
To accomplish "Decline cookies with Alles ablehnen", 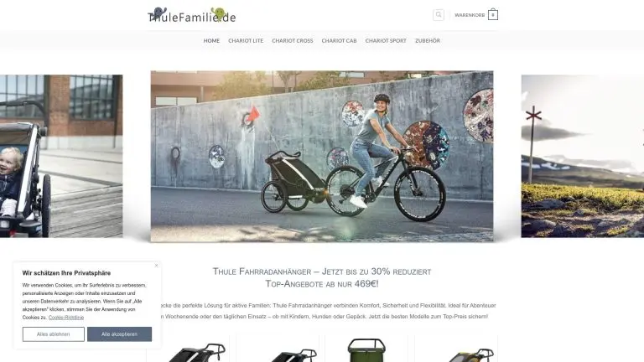I will tap(54, 334).
